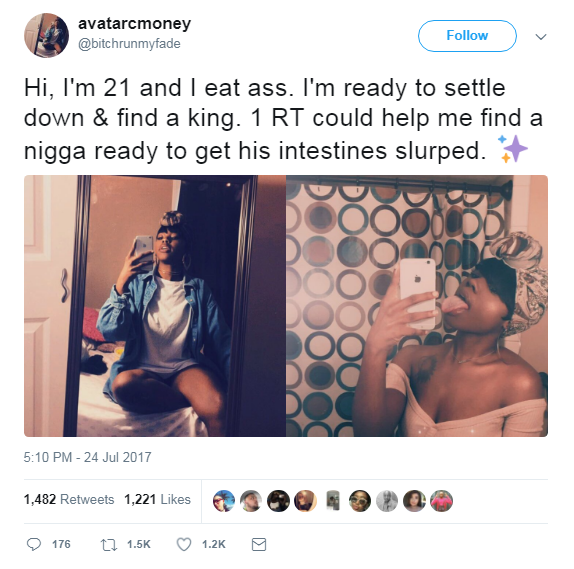
Task: Click the 1.2K likes count
Action: point(214,544)
